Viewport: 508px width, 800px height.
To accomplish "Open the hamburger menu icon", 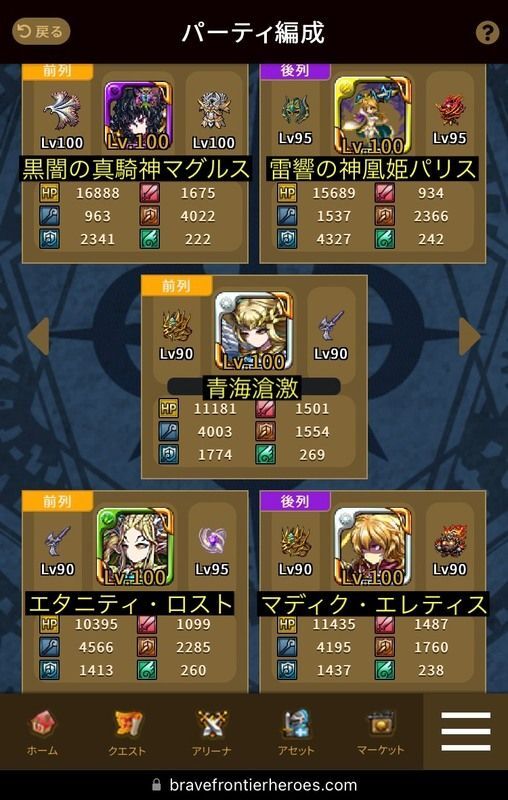I will (x=466, y=731).
